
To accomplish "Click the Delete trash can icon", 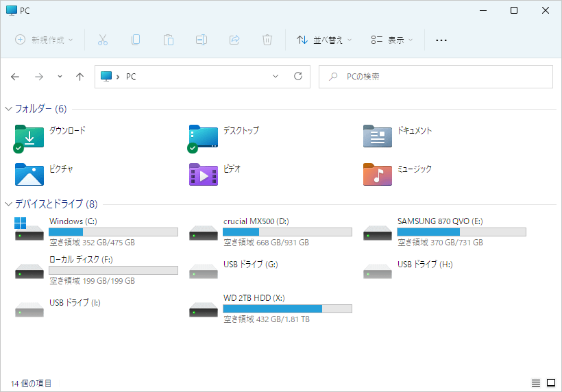I will [267, 40].
